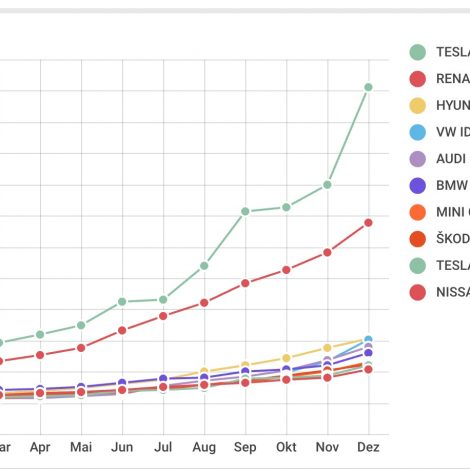The width and height of the screenshot is (470, 470).
Task: Click the yellow HYUN… legend marker
Action: (x=417, y=106)
